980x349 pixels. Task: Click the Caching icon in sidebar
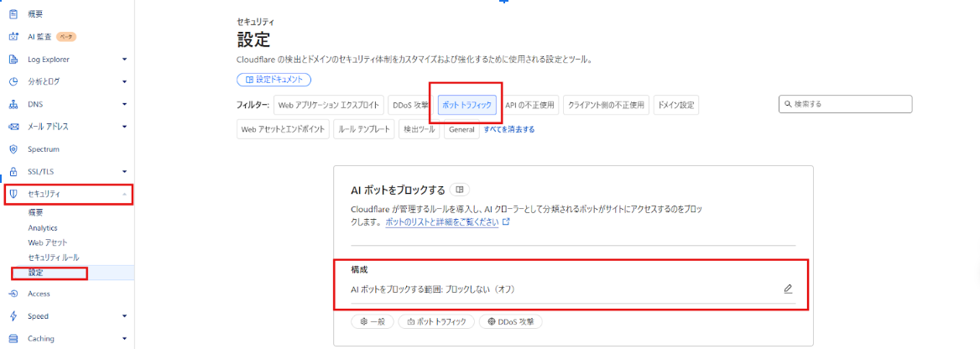13,339
